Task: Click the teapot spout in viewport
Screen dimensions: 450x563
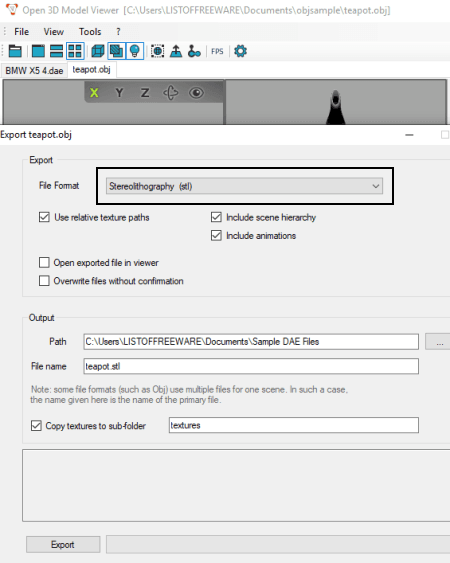Action: point(336,108)
